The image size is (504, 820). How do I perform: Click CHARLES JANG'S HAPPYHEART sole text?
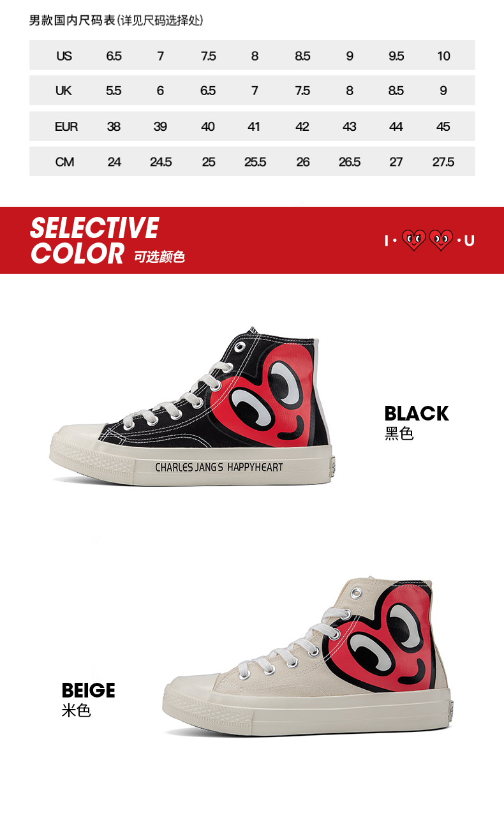click(x=219, y=467)
